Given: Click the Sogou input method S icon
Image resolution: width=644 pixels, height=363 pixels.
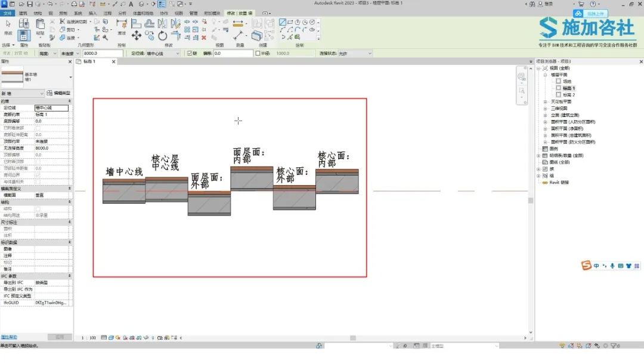Looking at the screenshot, I should pyautogui.click(x=586, y=266).
